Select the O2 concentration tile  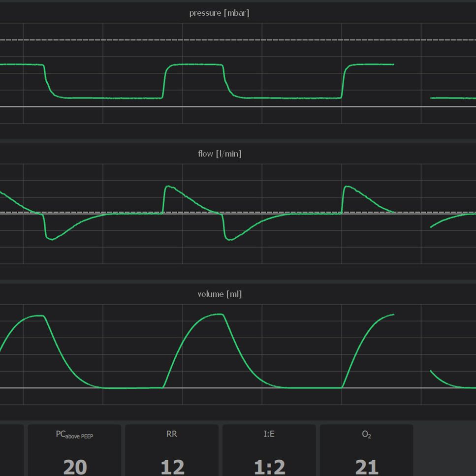click(366, 450)
